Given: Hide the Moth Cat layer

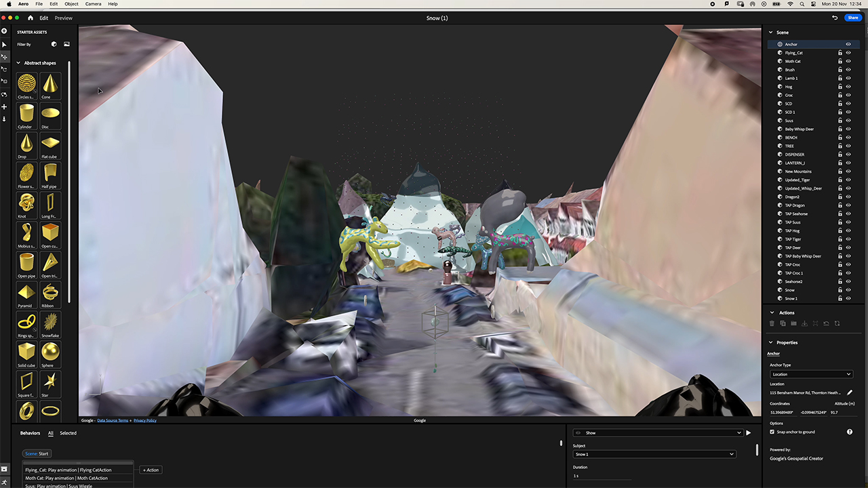Looking at the screenshot, I should click(848, 61).
